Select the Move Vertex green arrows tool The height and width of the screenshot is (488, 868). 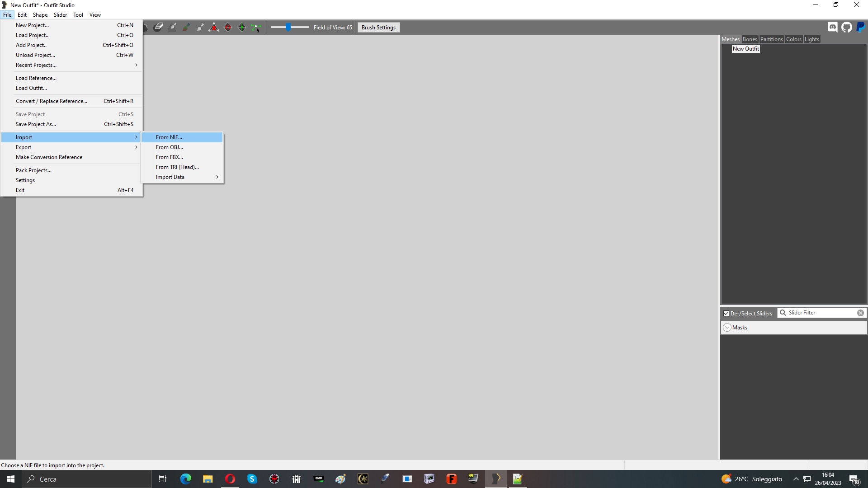(256, 28)
